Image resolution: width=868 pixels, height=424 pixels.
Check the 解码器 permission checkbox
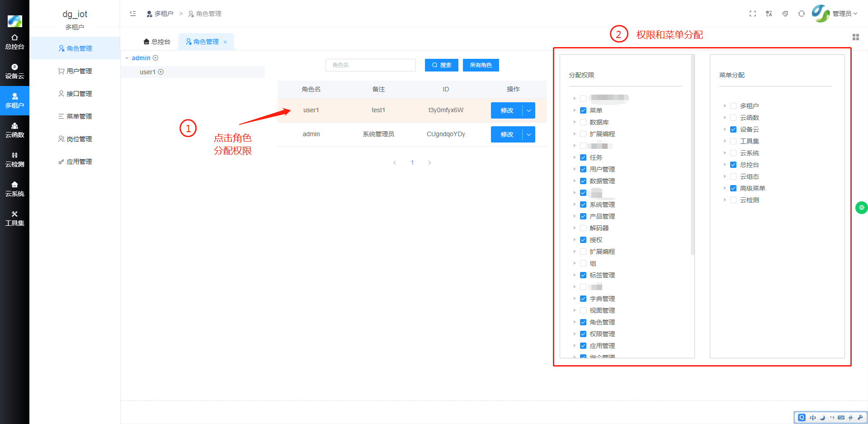point(583,228)
